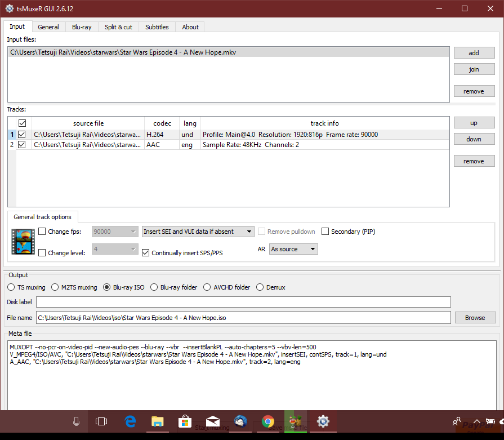Click the codec column header

[x=162, y=123]
